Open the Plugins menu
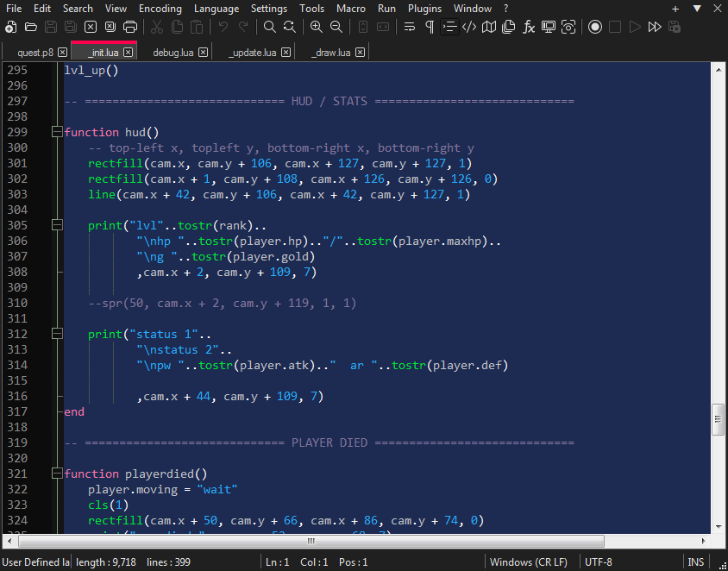This screenshot has width=728, height=571. coord(425,9)
